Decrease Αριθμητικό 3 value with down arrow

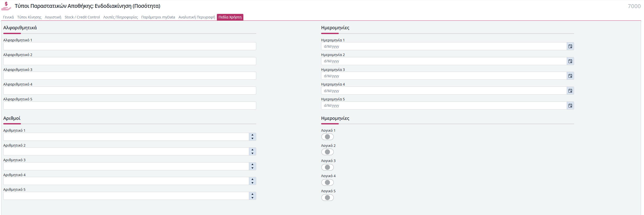(252, 168)
